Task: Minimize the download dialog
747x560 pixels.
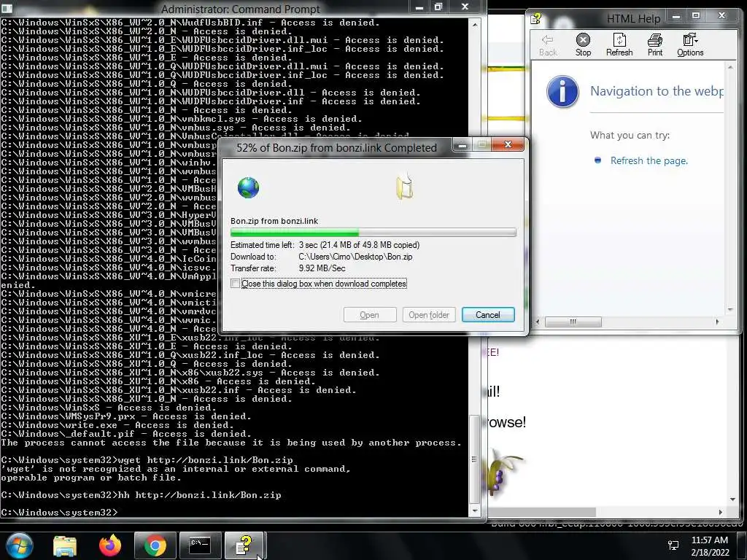Action: tap(462, 145)
